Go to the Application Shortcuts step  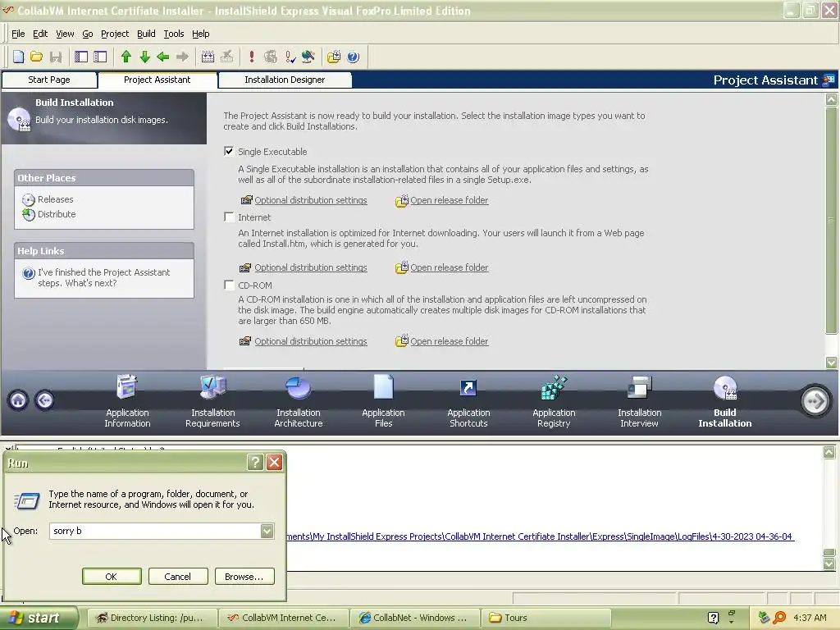(468, 401)
